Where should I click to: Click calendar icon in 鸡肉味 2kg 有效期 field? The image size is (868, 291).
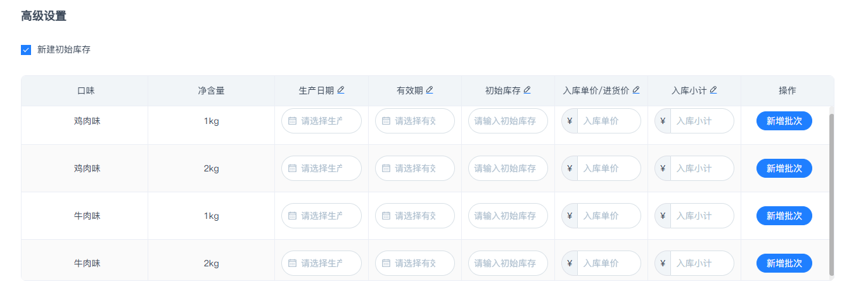tap(386, 168)
